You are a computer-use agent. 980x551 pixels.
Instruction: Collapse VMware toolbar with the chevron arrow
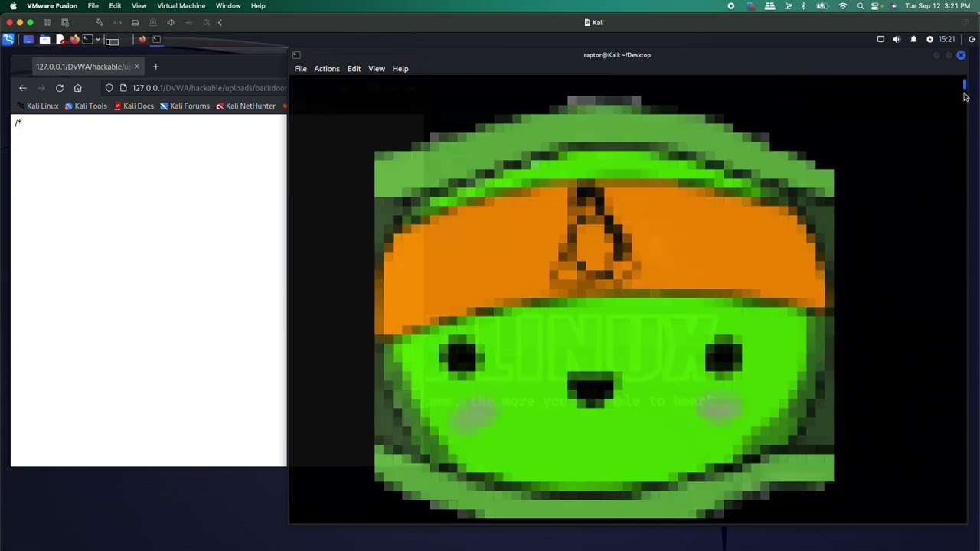220,22
